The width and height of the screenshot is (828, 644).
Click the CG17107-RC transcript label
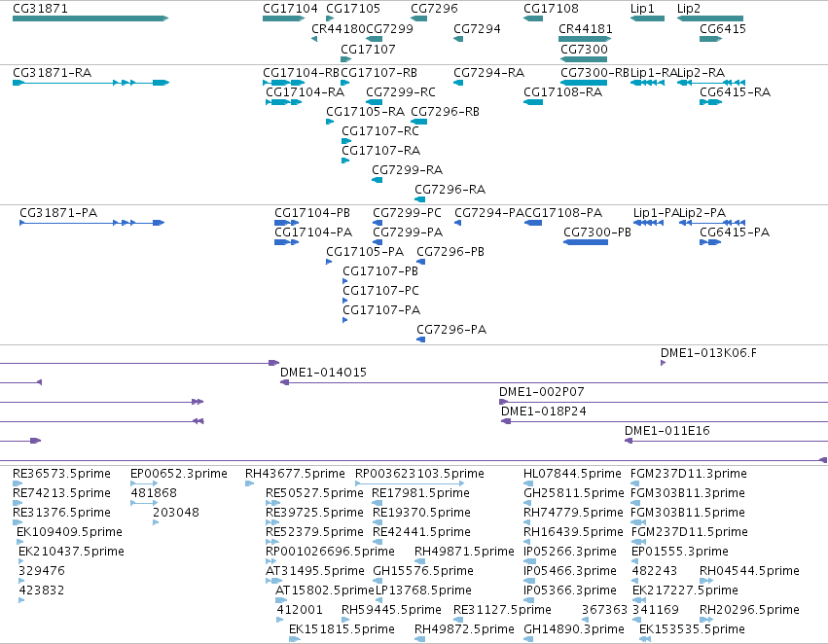(380, 131)
